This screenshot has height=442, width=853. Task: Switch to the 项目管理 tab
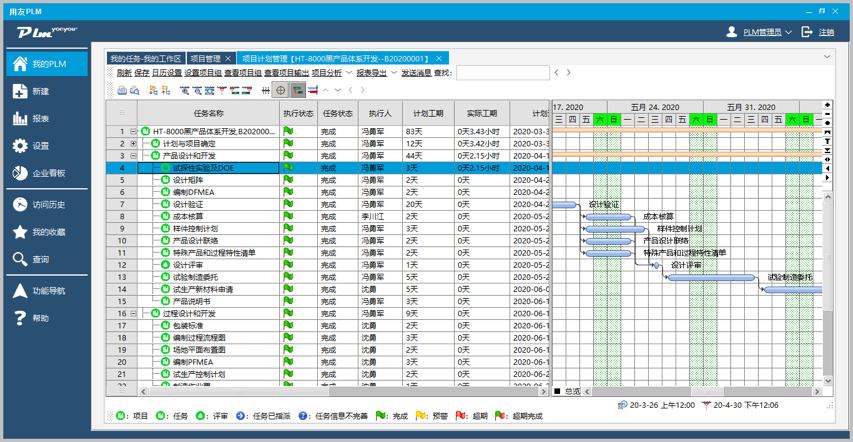206,59
